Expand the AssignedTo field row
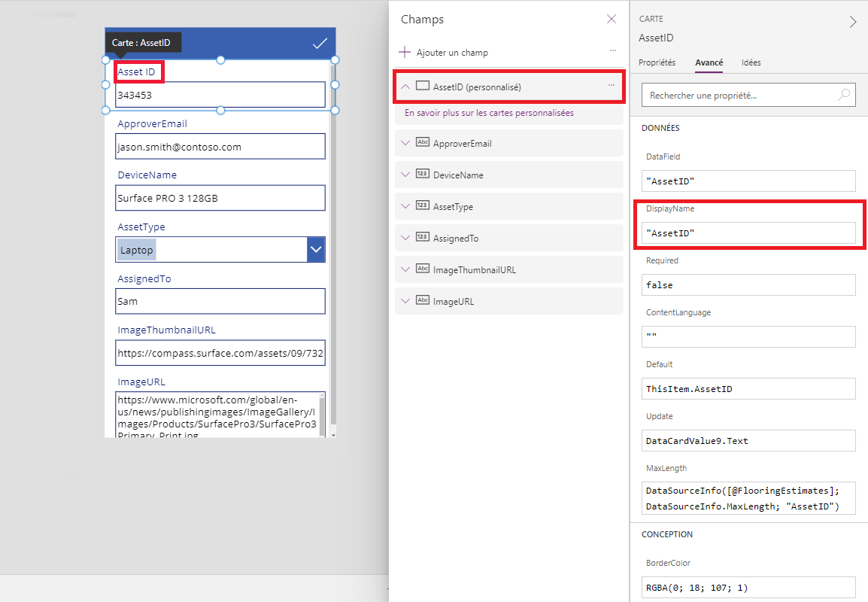The image size is (868, 602). (405, 238)
